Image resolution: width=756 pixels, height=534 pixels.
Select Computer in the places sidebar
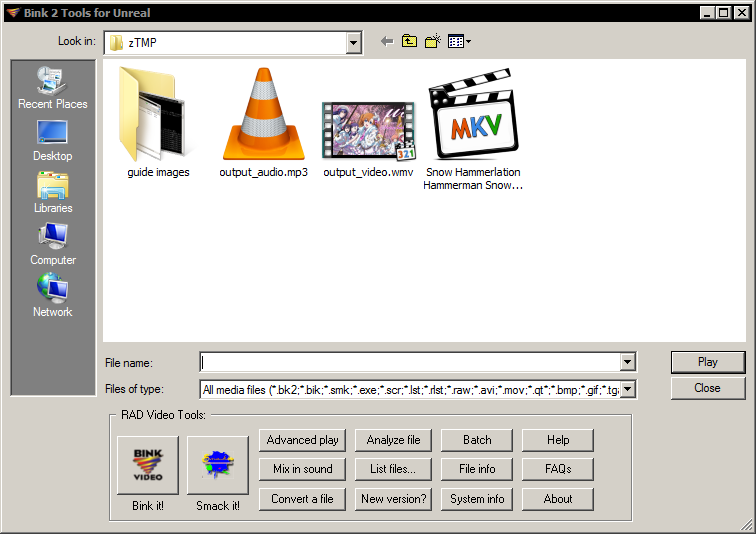(x=53, y=244)
